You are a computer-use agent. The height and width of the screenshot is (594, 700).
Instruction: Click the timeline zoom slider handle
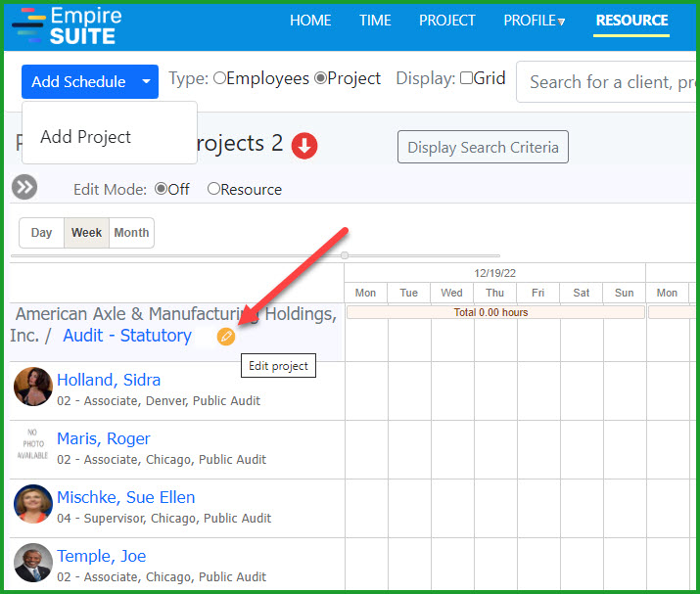click(x=345, y=255)
